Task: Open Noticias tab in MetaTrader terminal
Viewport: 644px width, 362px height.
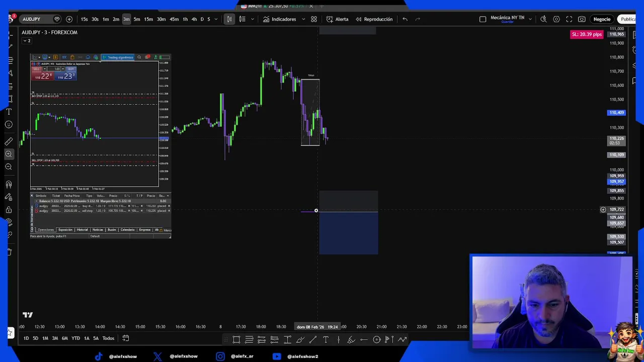Action: click(98, 230)
